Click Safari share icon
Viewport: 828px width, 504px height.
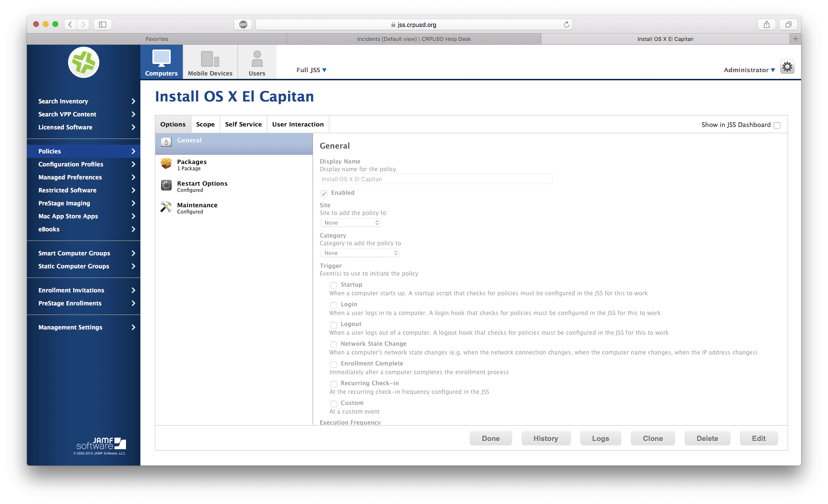click(766, 25)
